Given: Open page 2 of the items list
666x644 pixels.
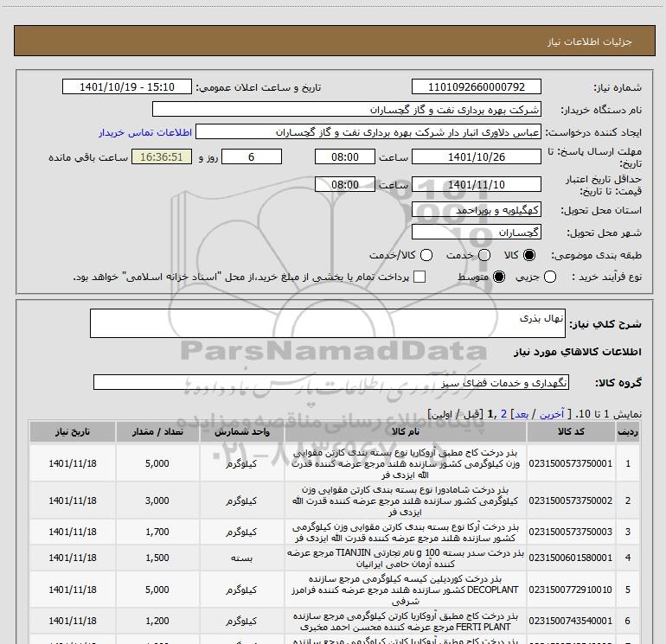Looking at the screenshot, I should coord(503,414).
